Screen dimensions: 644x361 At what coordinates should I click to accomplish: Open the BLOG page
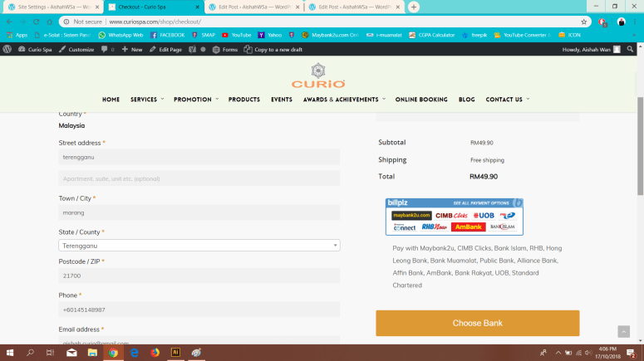click(x=466, y=100)
